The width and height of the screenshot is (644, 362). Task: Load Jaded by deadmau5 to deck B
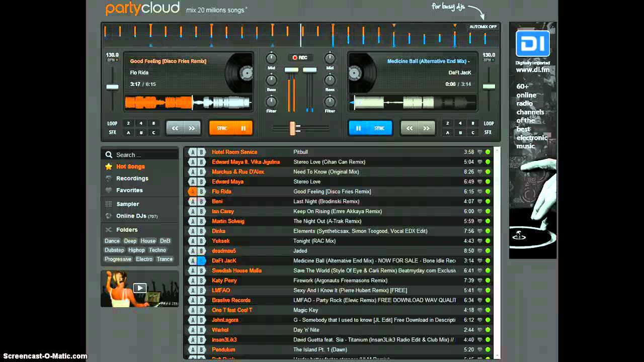coord(201,251)
